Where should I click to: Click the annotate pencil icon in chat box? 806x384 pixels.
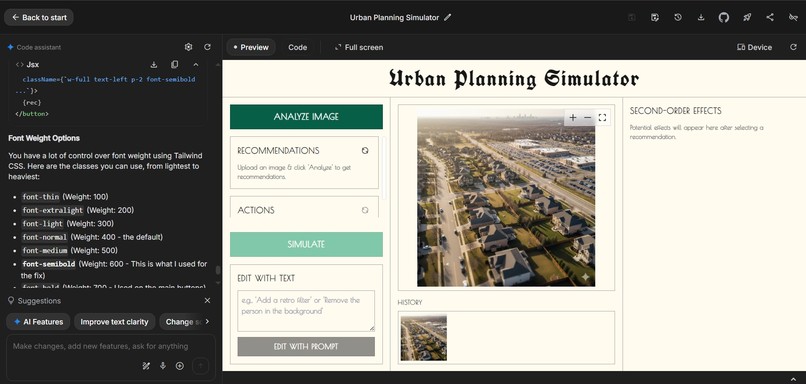tap(146, 366)
